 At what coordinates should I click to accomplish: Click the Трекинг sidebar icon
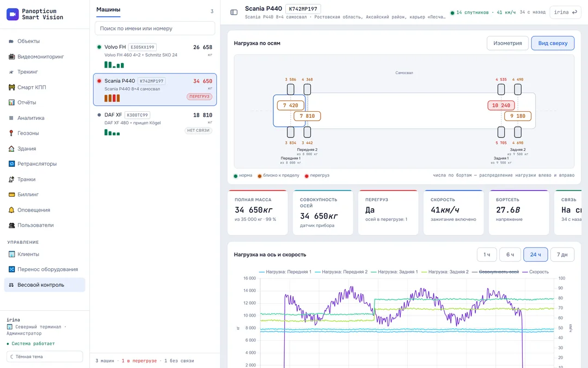(11, 72)
